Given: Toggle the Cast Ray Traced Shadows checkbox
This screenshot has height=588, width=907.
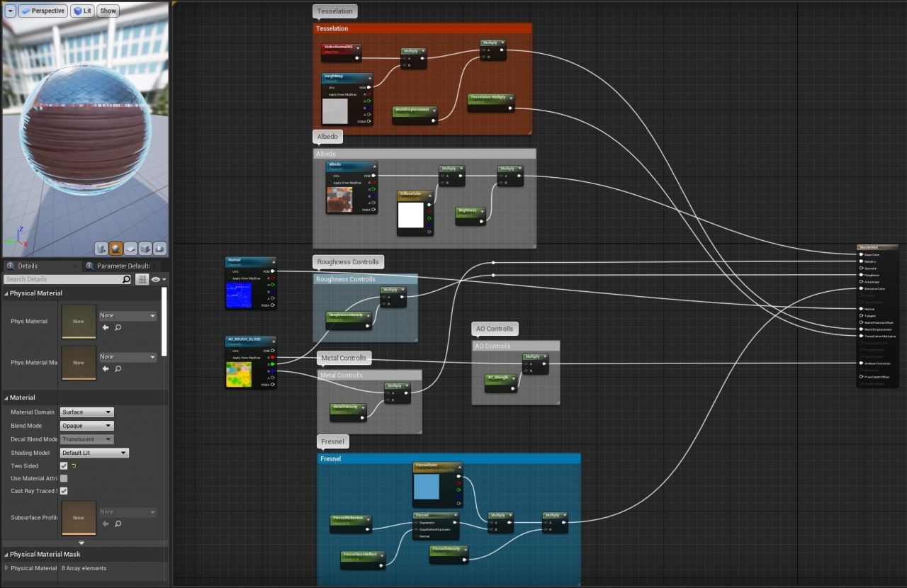Looking at the screenshot, I should 64,491.
